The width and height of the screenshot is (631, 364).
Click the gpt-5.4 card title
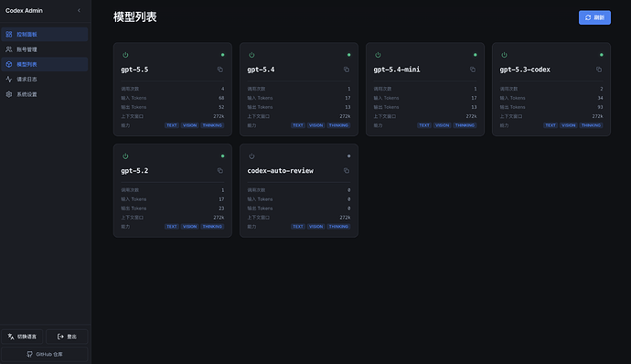(261, 70)
